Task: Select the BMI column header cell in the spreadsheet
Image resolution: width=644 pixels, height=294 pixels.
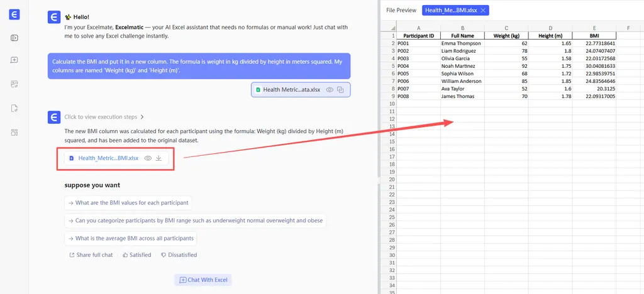Action: [594, 36]
